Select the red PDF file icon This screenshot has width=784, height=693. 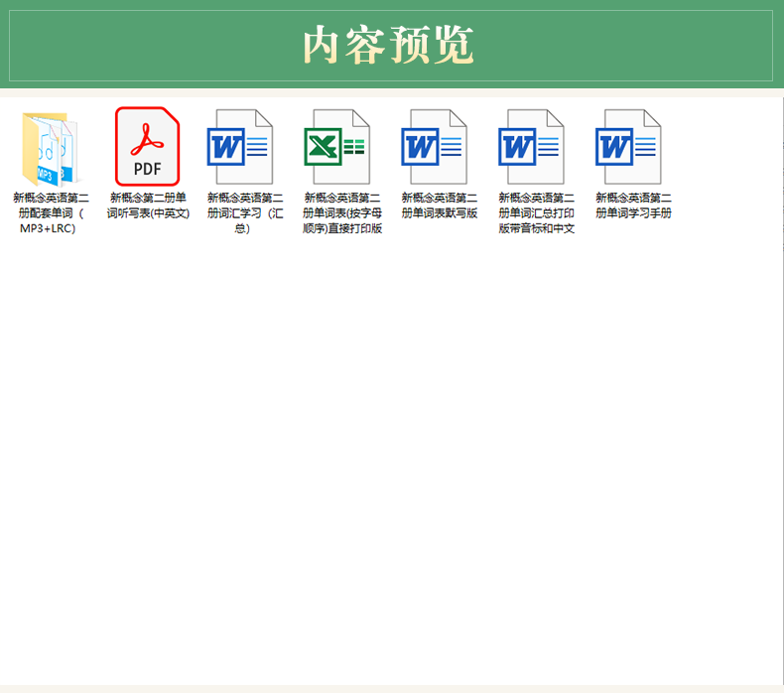[148, 147]
